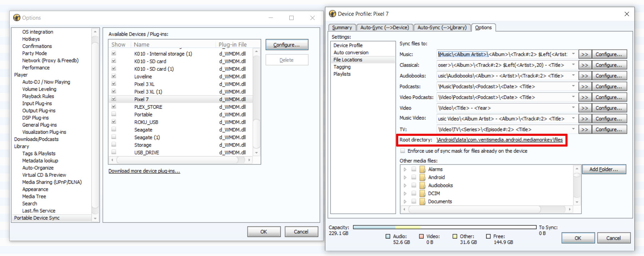Toggle the Show checkbox for Loveline
Image resolution: width=644 pixels, height=256 pixels.
(114, 76)
